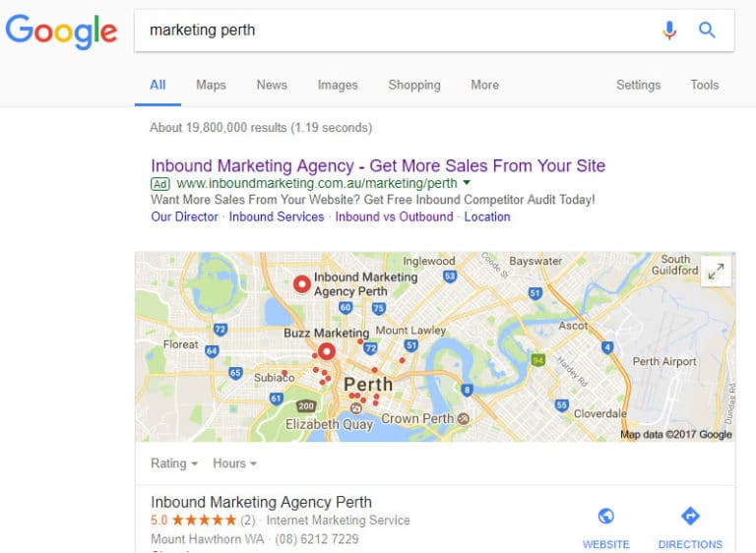
Task: Open the Rating filter dropdown
Action: pos(174,463)
